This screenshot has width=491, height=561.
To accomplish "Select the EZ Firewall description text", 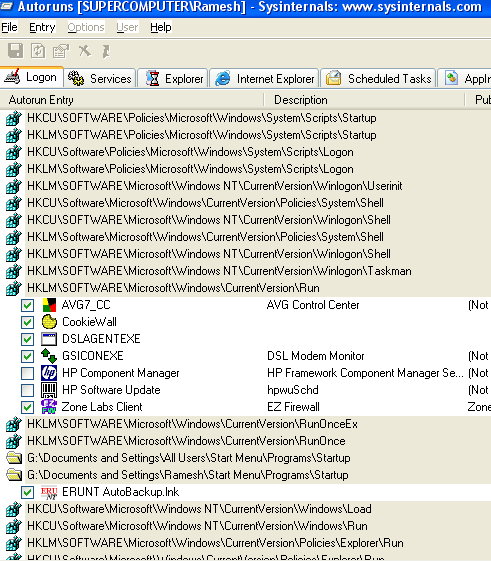I will pyautogui.click(x=293, y=407).
